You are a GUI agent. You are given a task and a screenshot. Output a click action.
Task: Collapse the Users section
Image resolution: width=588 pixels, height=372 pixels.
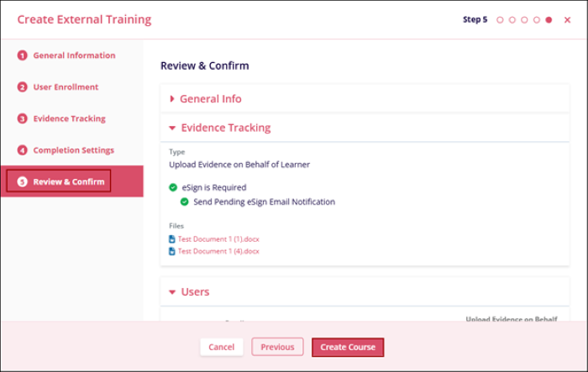[x=194, y=292]
